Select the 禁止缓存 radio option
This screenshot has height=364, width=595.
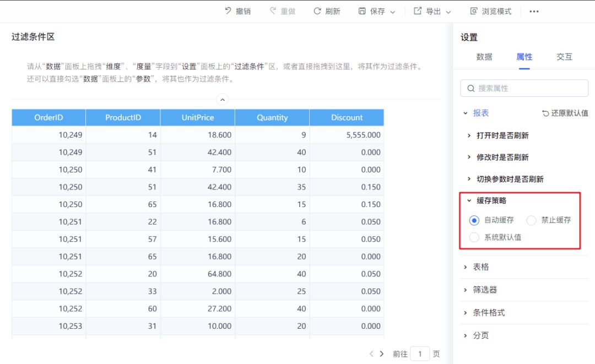click(x=531, y=220)
